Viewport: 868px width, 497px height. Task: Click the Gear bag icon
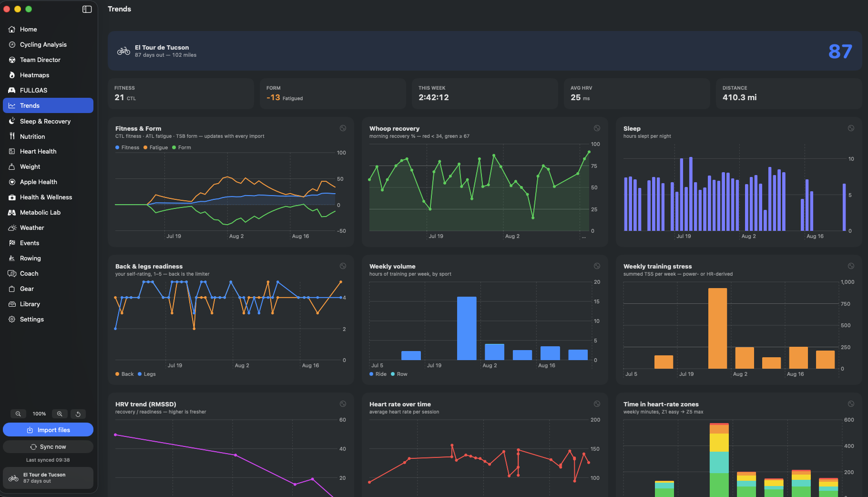12,289
